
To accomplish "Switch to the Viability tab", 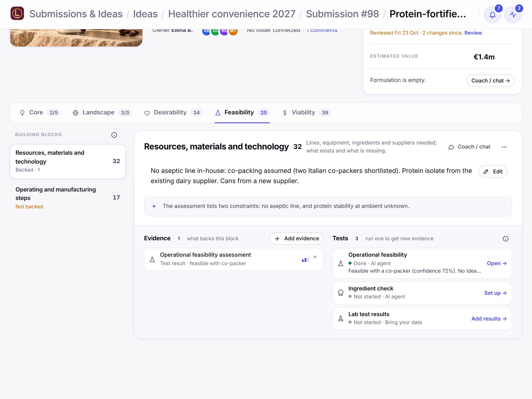I will 306,113.
